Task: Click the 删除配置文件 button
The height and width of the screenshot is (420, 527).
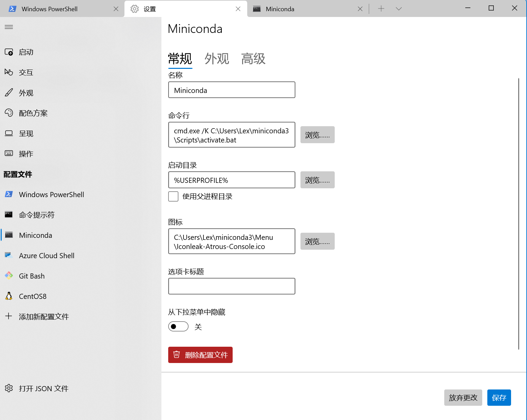Action: click(200, 355)
